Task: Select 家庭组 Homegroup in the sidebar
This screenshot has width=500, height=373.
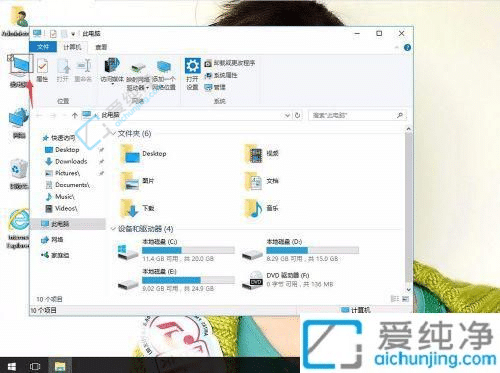Action: (x=55, y=255)
